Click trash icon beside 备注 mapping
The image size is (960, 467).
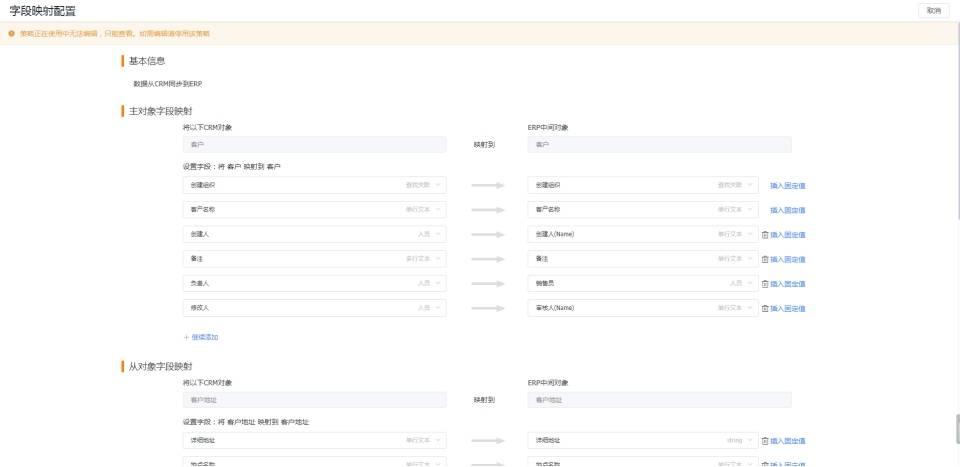coord(765,259)
